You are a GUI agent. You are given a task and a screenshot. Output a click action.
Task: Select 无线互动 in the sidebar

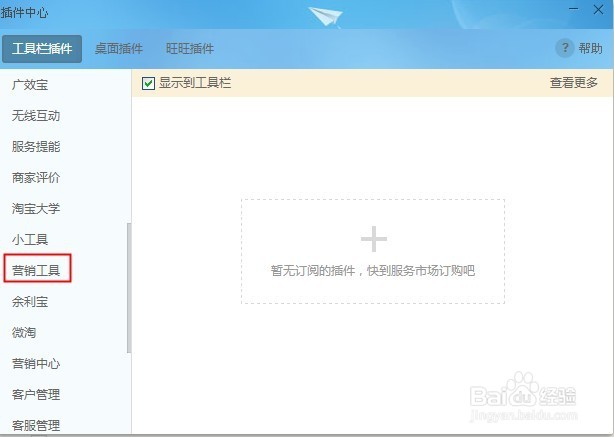point(36,116)
